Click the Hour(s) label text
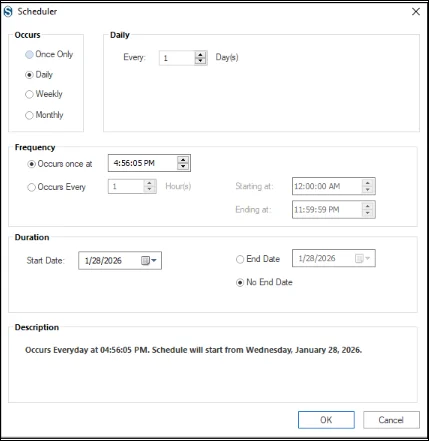 click(x=178, y=186)
